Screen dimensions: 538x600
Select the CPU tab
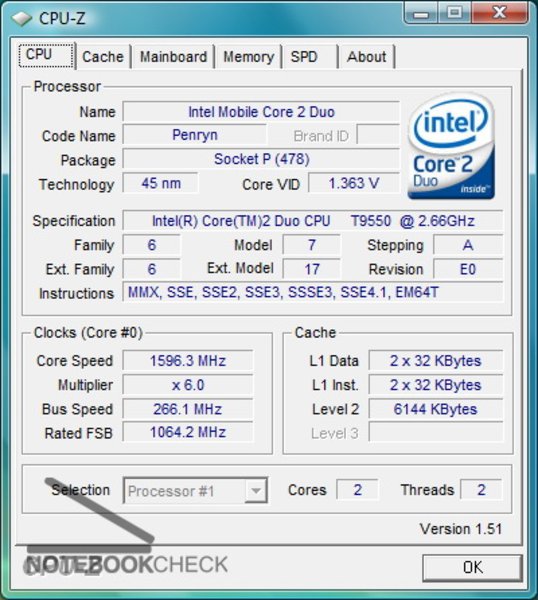[46, 55]
